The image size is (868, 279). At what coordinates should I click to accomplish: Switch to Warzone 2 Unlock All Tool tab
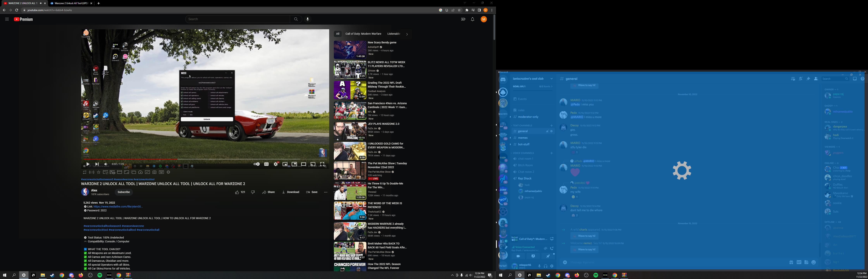71,3
